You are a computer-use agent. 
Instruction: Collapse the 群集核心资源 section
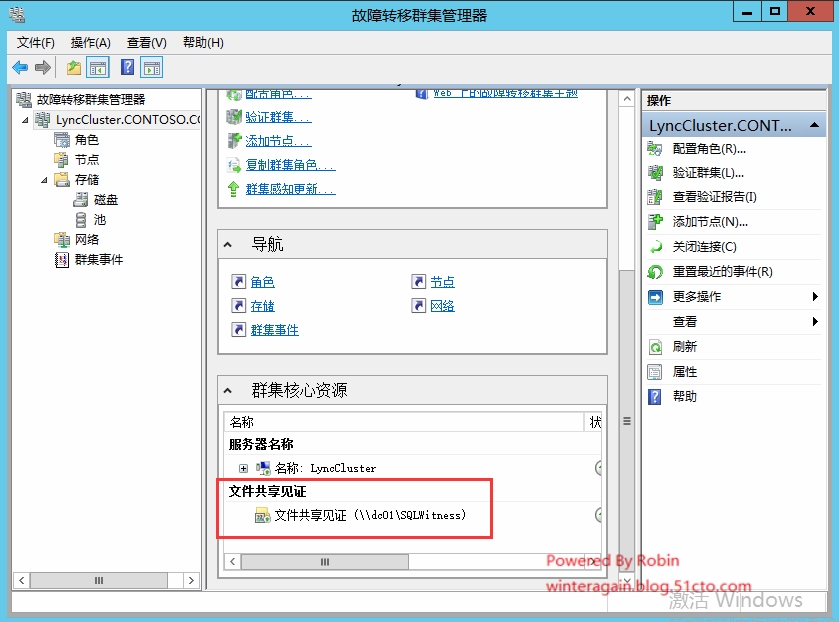(x=227, y=391)
